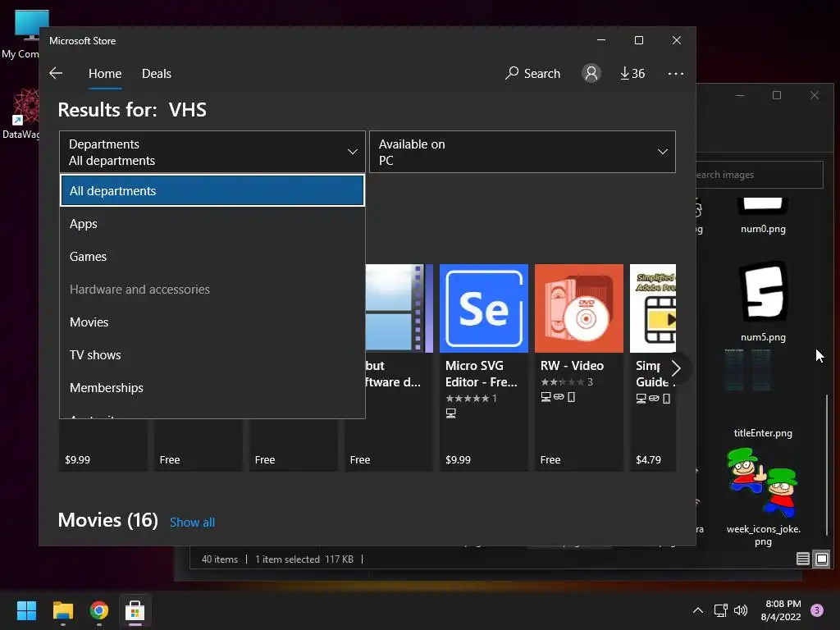
Task: Open the network status tray icon
Action: [x=720, y=610]
